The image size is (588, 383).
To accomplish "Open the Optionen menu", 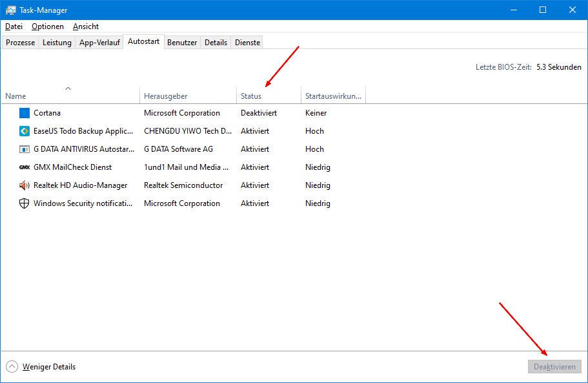I will click(x=48, y=26).
